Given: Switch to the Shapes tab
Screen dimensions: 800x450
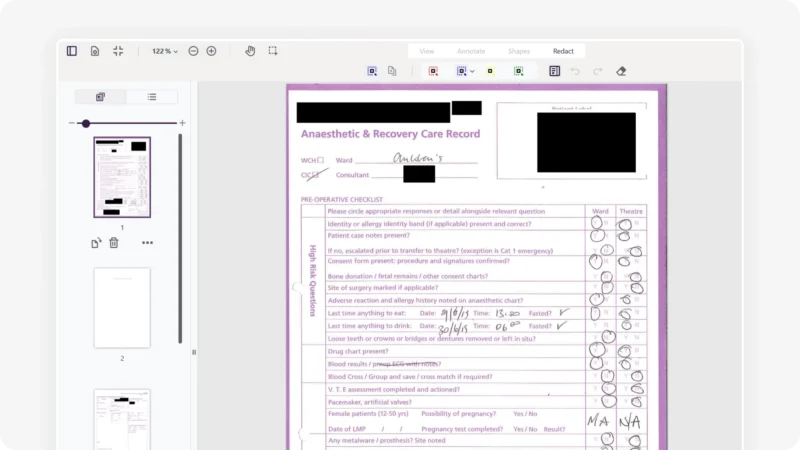Looking at the screenshot, I should click(519, 51).
